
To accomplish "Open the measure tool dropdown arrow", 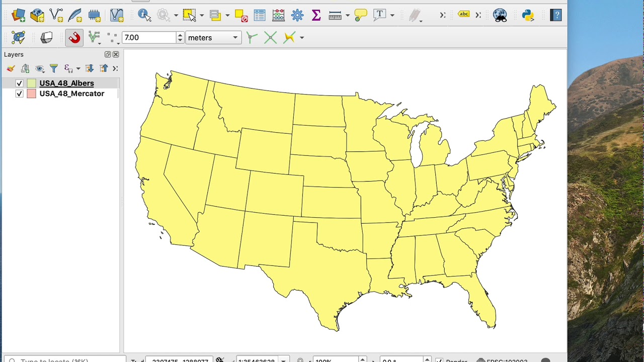I will 348,16.
